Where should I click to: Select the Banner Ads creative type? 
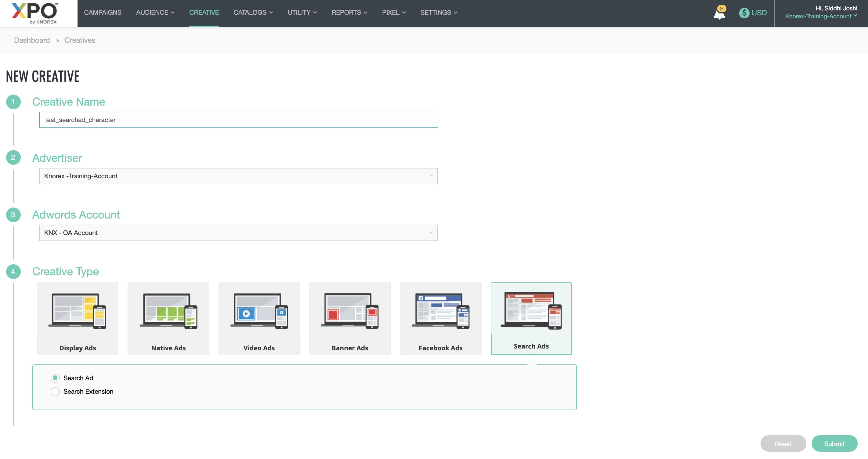(x=349, y=318)
